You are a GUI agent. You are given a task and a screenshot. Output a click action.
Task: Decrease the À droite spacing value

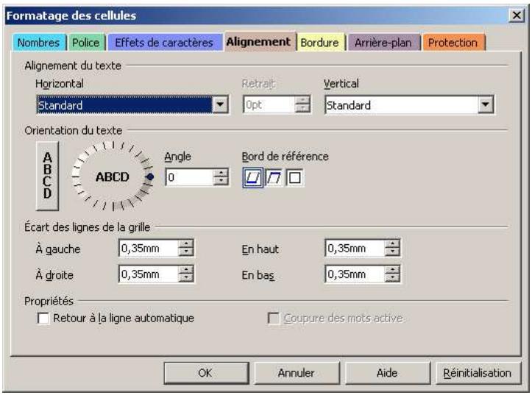pos(186,278)
